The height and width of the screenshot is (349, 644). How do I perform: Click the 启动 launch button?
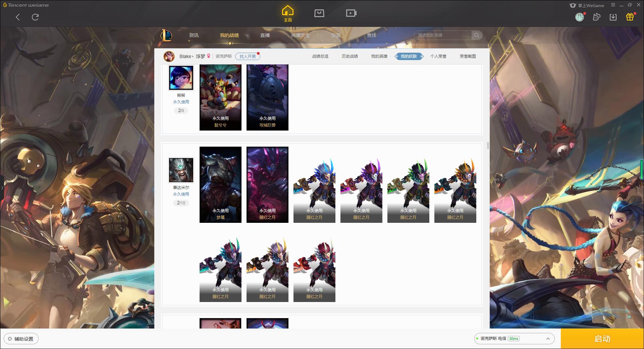(x=602, y=339)
